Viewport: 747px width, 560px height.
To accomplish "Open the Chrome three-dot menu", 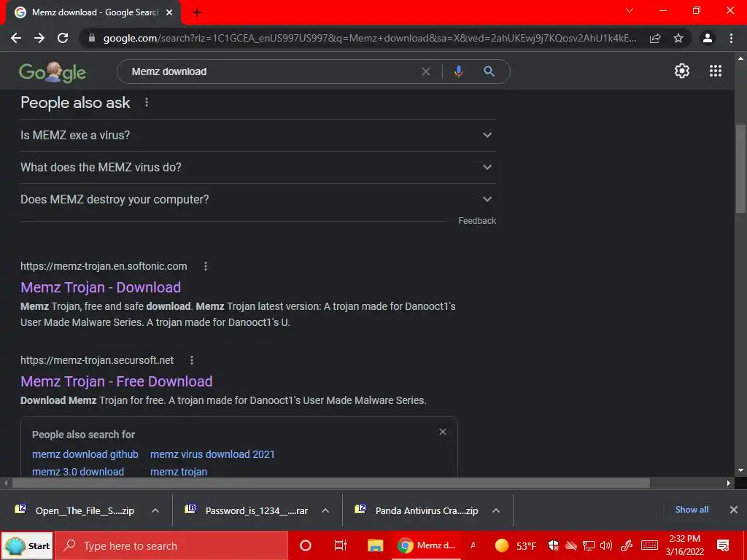I will (731, 38).
